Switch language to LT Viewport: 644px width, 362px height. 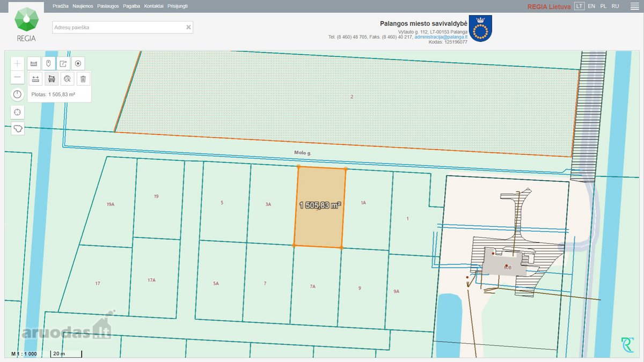579,6
